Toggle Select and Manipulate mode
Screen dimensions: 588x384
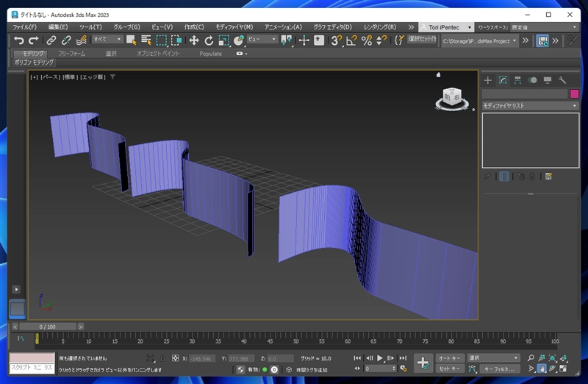(x=304, y=40)
